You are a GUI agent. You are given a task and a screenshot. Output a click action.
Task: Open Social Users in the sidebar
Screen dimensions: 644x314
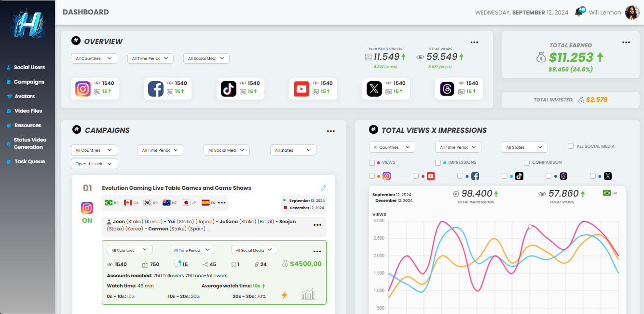[29, 68]
